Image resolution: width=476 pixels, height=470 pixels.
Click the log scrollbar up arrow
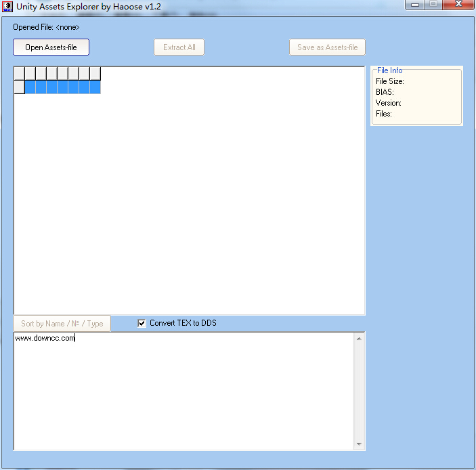pos(359,339)
